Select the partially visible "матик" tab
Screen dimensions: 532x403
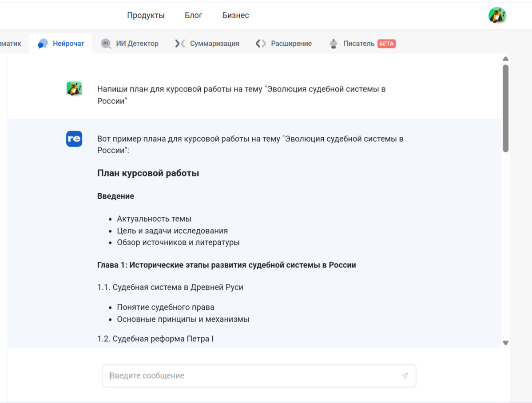pos(11,44)
